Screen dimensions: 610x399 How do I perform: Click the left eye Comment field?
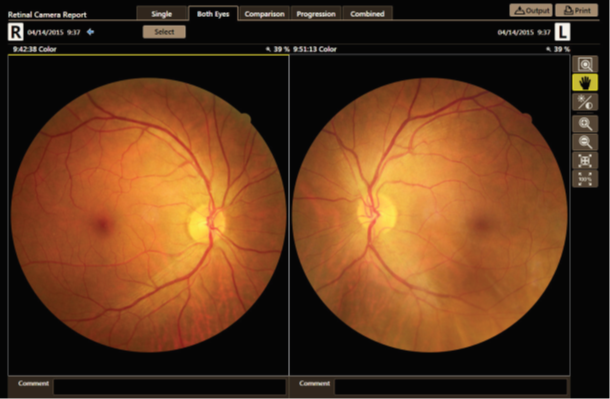[x=451, y=387]
